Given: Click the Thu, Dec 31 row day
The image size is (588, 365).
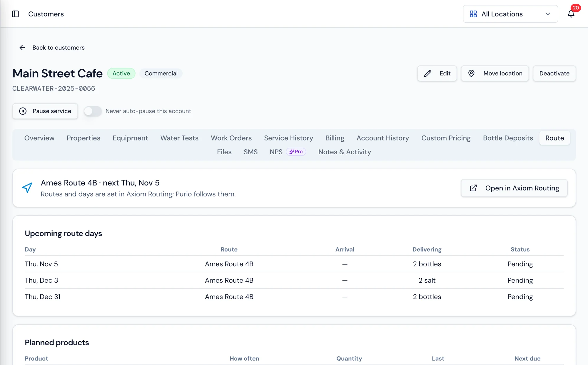Looking at the screenshot, I should coord(42,297).
